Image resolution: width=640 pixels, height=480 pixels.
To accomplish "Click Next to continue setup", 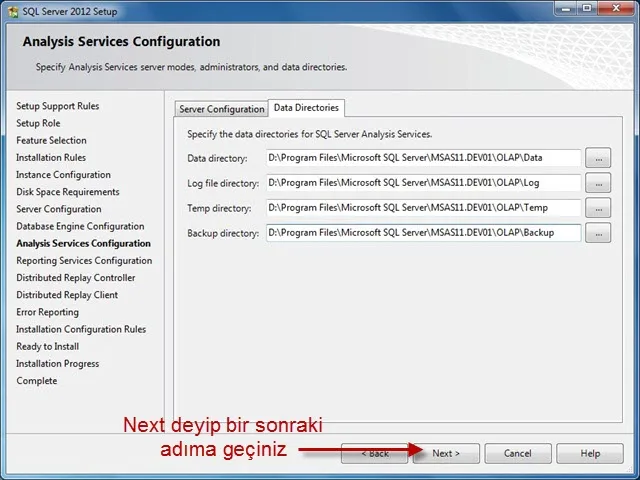I will click(x=446, y=453).
